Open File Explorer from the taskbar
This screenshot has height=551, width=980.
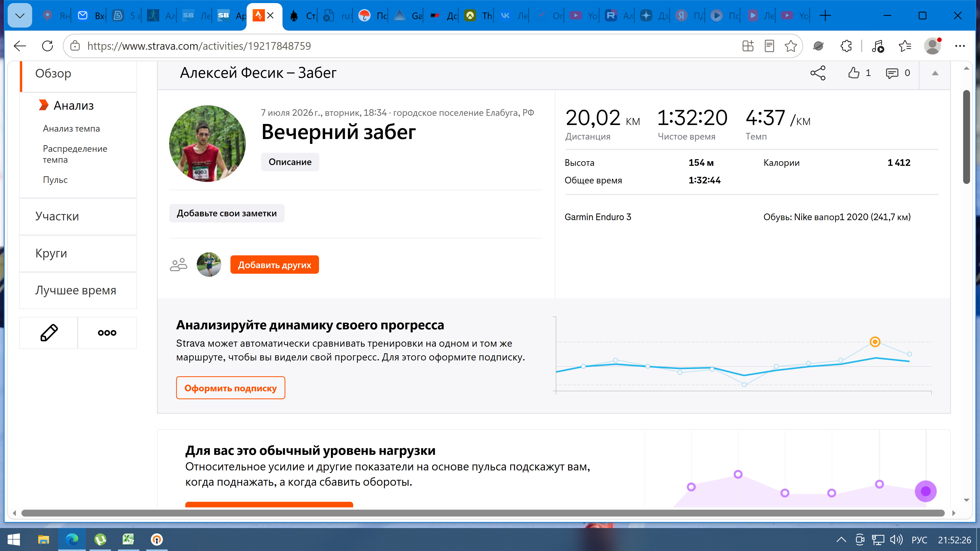pyautogui.click(x=43, y=539)
